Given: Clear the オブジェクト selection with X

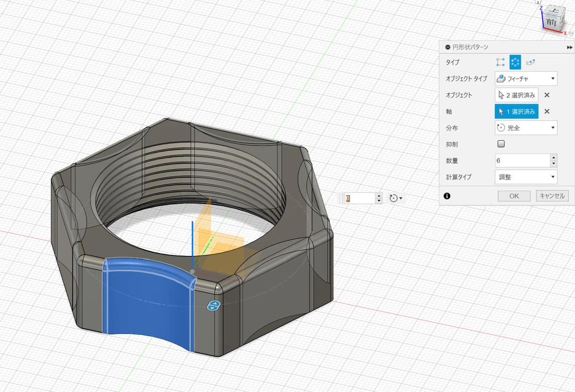Looking at the screenshot, I should [547, 95].
